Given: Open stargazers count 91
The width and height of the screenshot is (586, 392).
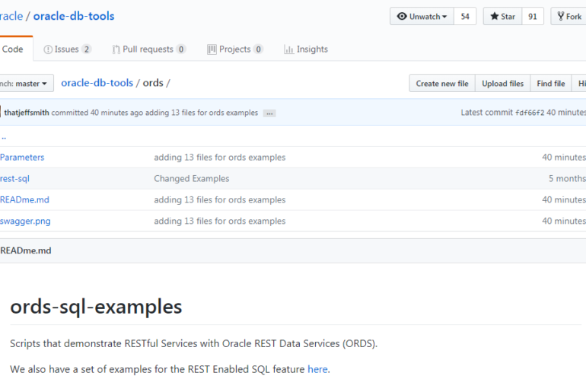Looking at the screenshot, I should pos(533,17).
